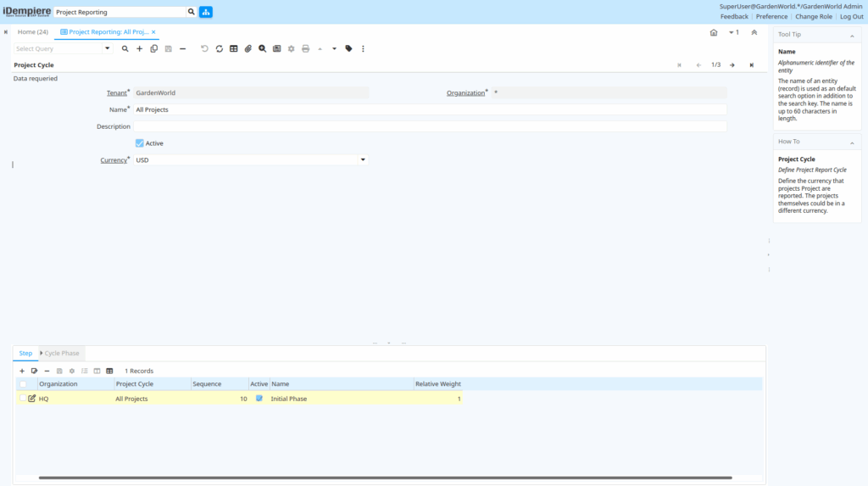Open the Cycle Phase detail tab
Screen dimensions: 868x486
(61, 353)
